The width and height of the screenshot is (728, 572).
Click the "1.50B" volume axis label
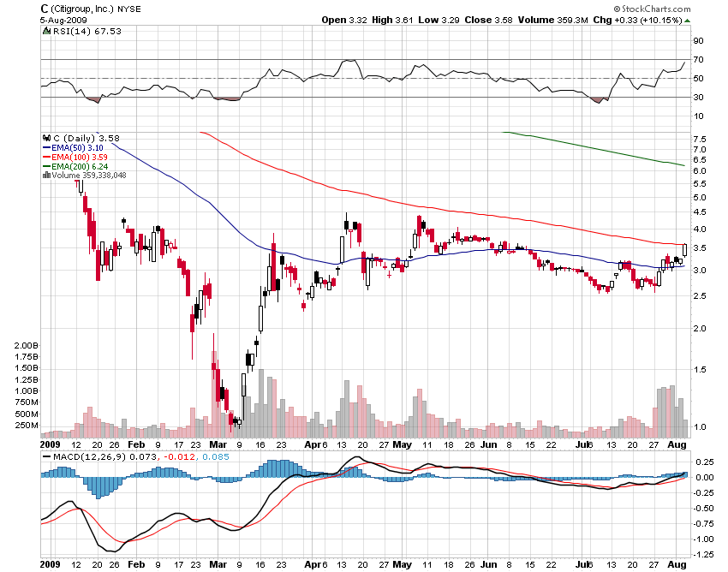27,368
